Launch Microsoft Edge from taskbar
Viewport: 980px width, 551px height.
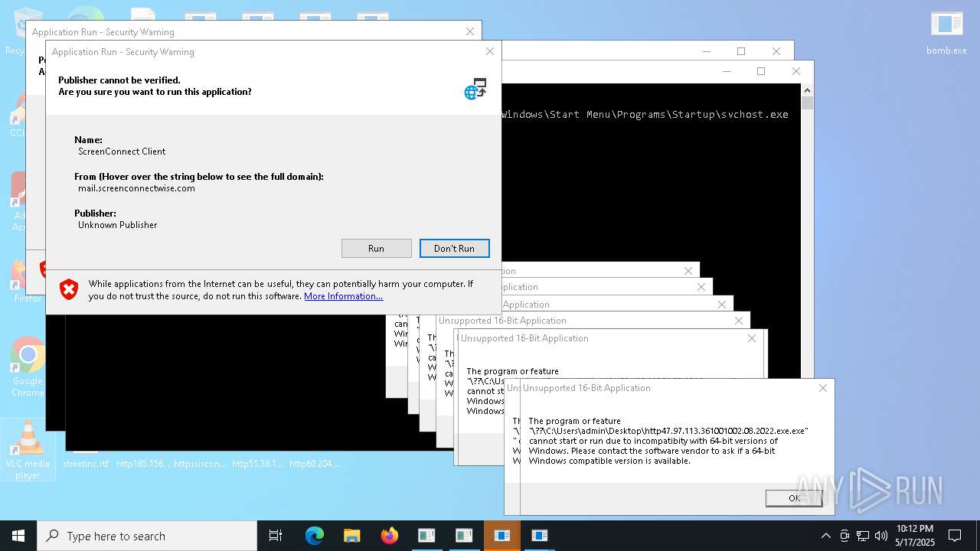(315, 536)
